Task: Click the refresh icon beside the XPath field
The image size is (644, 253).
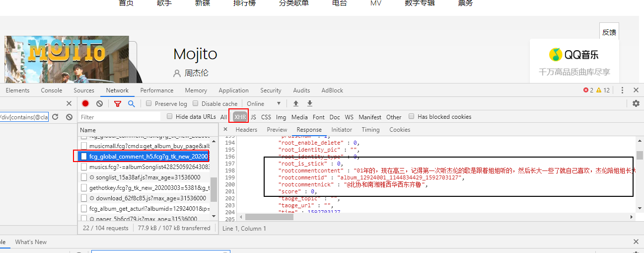Action: tap(56, 117)
